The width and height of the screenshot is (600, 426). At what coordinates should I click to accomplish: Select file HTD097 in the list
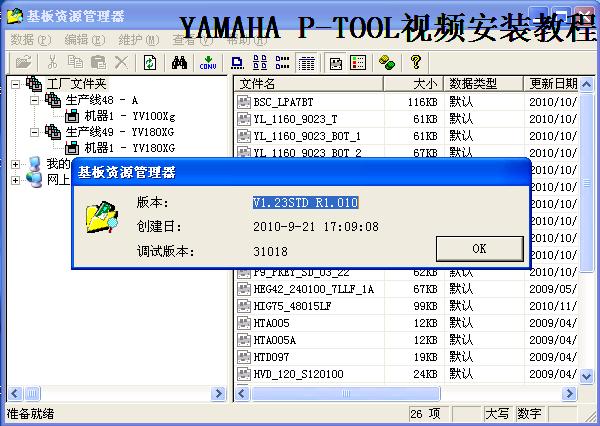coord(271,357)
